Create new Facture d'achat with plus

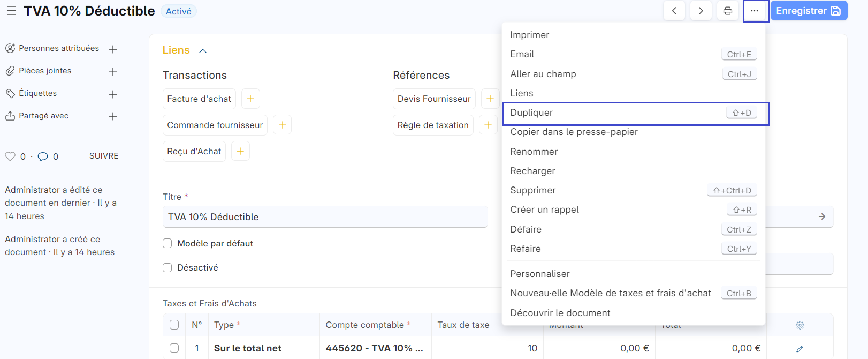tap(250, 99)
